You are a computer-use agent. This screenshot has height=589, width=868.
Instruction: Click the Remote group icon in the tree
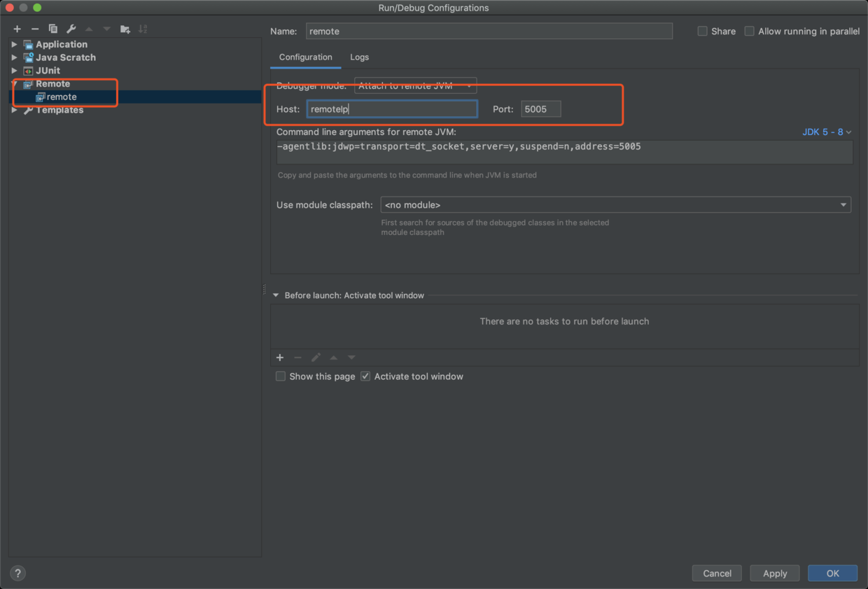[x=28, y=84]
